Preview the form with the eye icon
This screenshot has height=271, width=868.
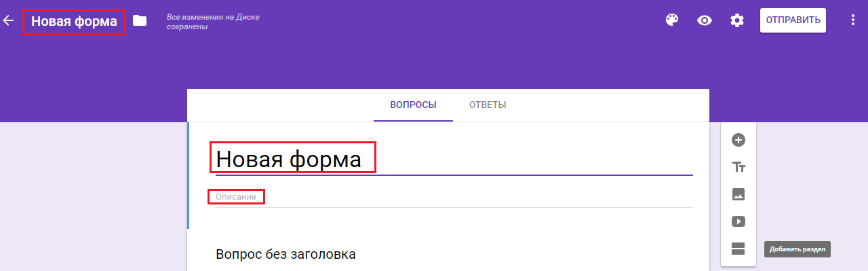click(705, 20)
